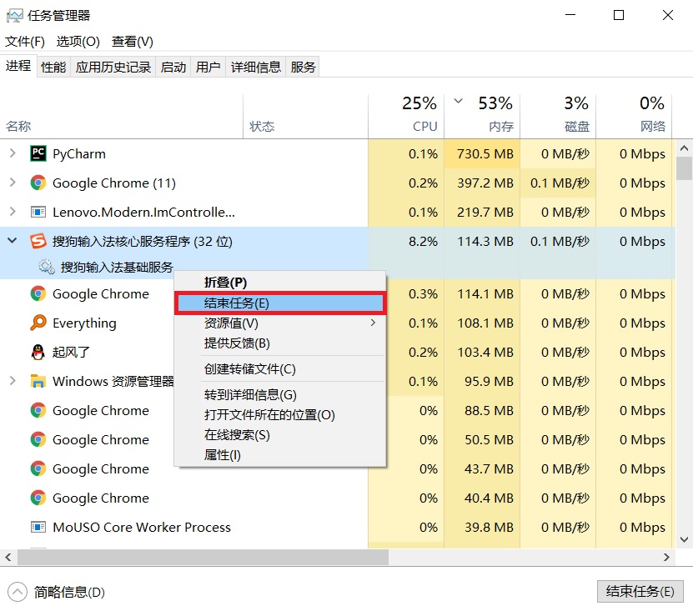The height and width of the screenshot is (616, 693).
Task: Select the 进程 tab
Action: pos(18,65)
